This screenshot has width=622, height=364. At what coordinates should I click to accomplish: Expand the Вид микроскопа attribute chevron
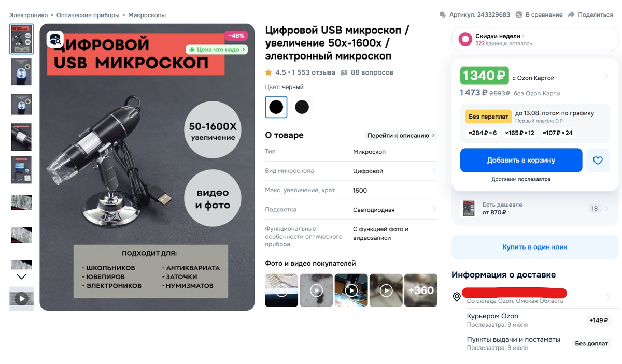pyautogui.click(x=434, y=170)
